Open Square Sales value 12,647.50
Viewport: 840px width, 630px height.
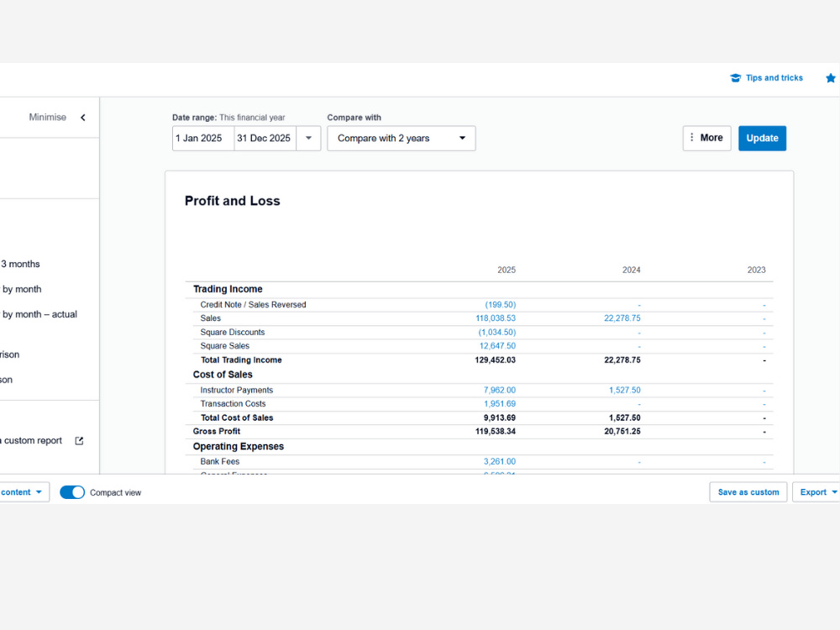tap(497, 346)
